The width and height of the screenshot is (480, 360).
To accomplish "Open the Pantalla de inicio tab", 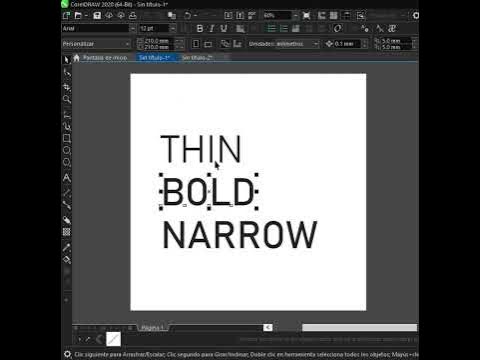I will click(105, 58).
